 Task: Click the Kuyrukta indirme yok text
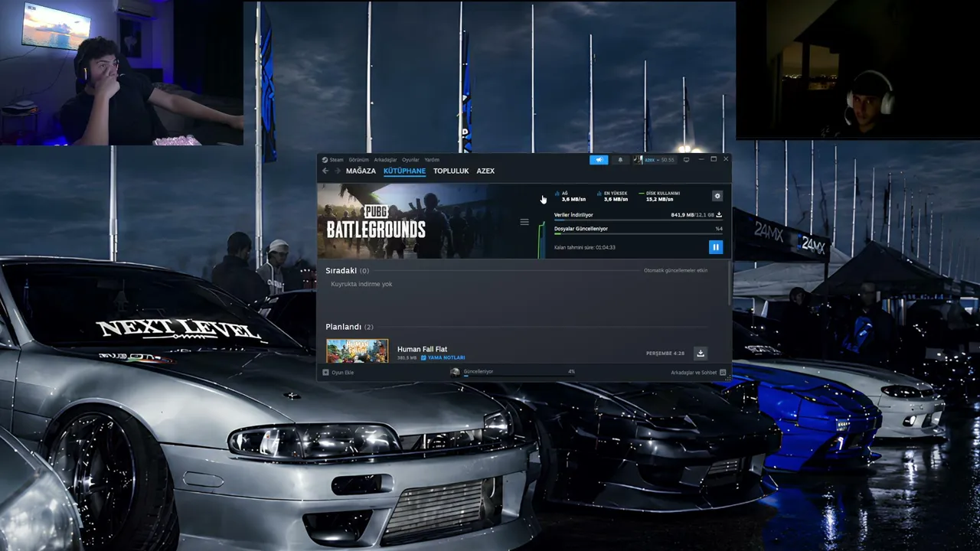tap(361, 284)
